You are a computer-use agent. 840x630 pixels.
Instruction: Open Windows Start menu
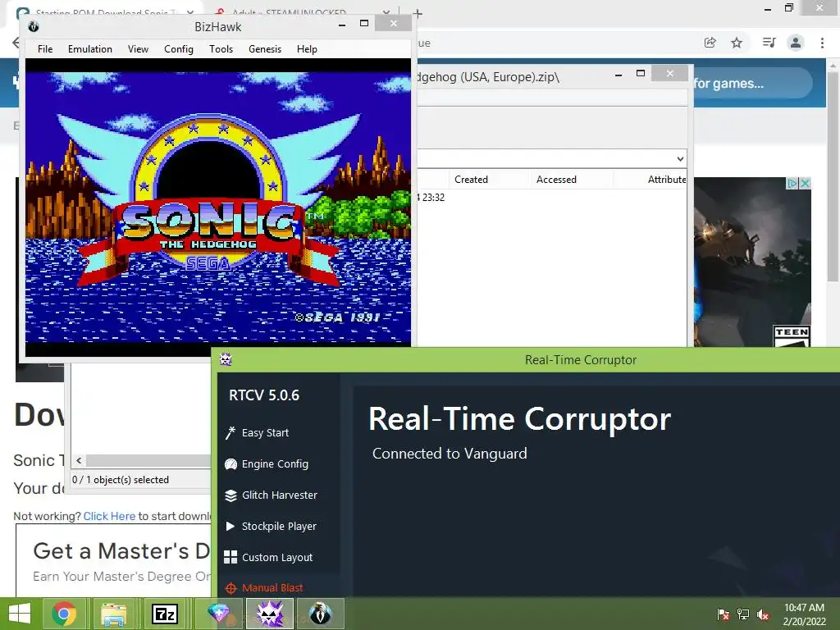click(20, 614)
